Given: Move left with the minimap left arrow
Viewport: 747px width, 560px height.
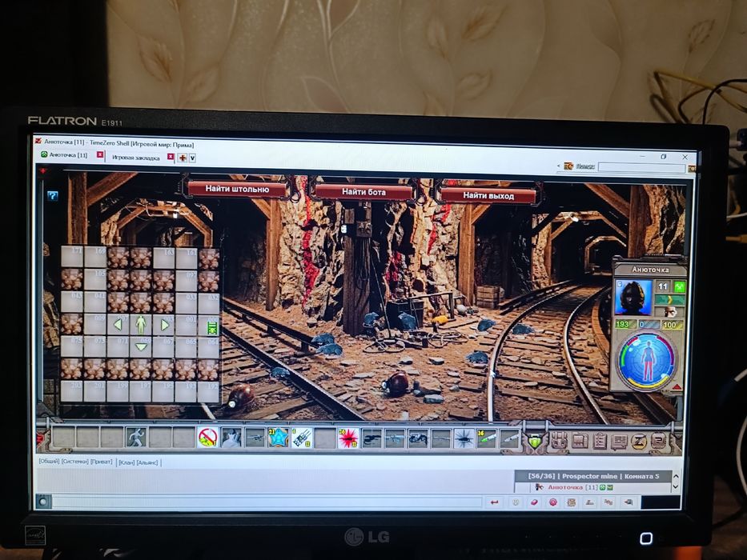Looking at the screenshot, I should point(118,325).
